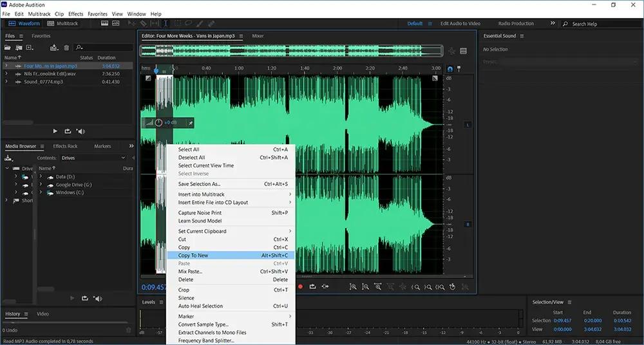The image size is (644, 345).
Task: Click Zoom Out (Amplitude) icon
Action: [x=365, y=287]
